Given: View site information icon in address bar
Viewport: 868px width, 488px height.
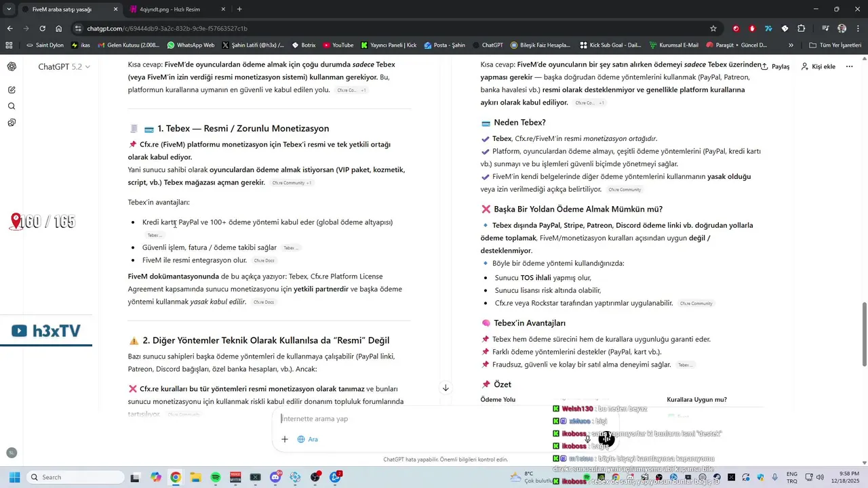Looking at the screenshot, I should click(x=79, y=28).
